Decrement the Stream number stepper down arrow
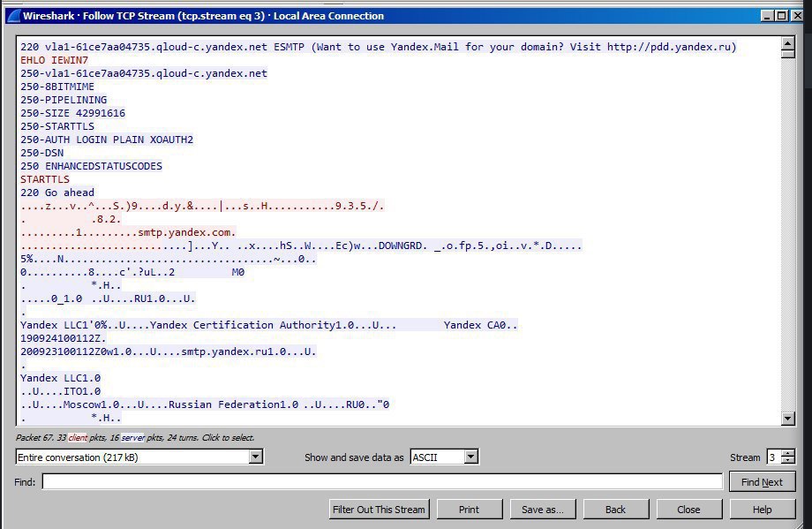The image size is (812, 529). click(787, 461)
